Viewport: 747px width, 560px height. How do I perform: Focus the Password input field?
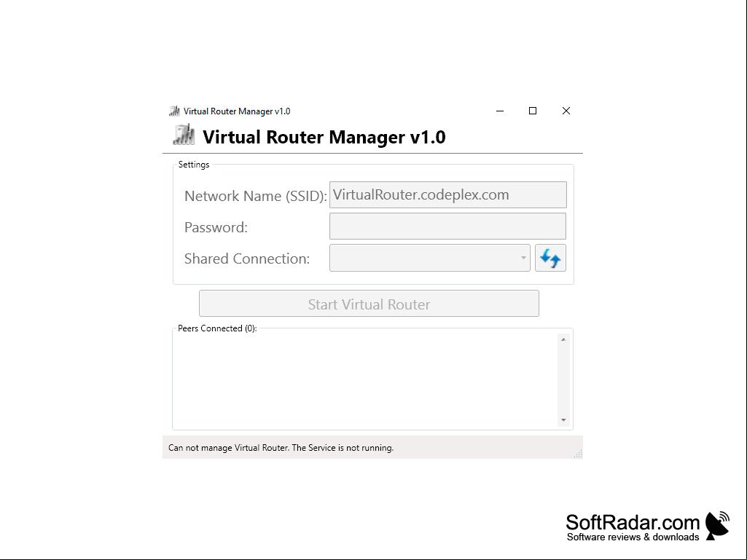(x=447, y=226)
